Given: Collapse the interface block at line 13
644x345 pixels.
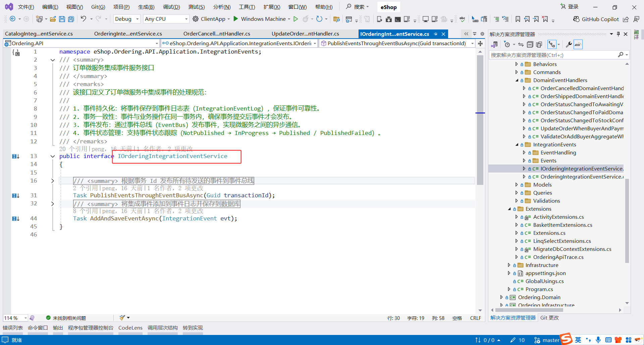Looking at the screenshot, I should (x=53, y=156).
